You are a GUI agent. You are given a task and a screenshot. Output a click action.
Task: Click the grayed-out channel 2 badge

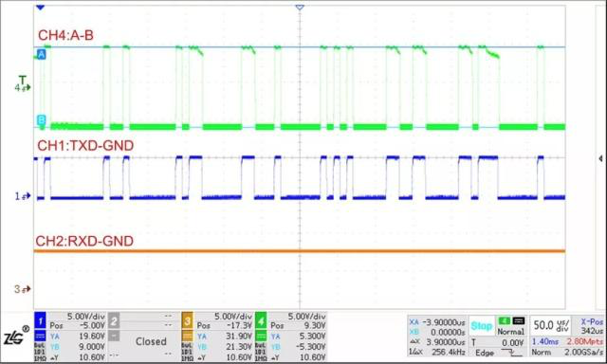click(114, 320)
